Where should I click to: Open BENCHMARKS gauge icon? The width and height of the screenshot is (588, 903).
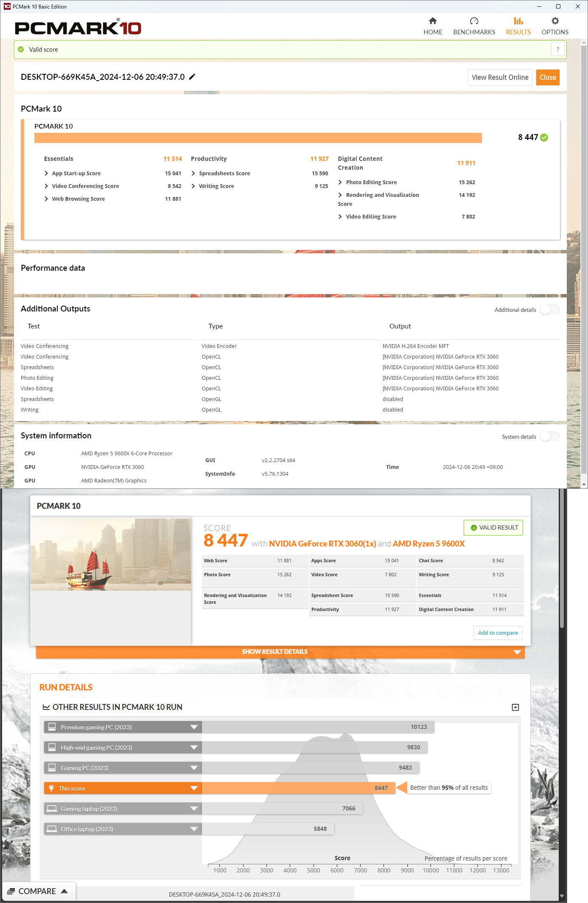coord(474,21)
